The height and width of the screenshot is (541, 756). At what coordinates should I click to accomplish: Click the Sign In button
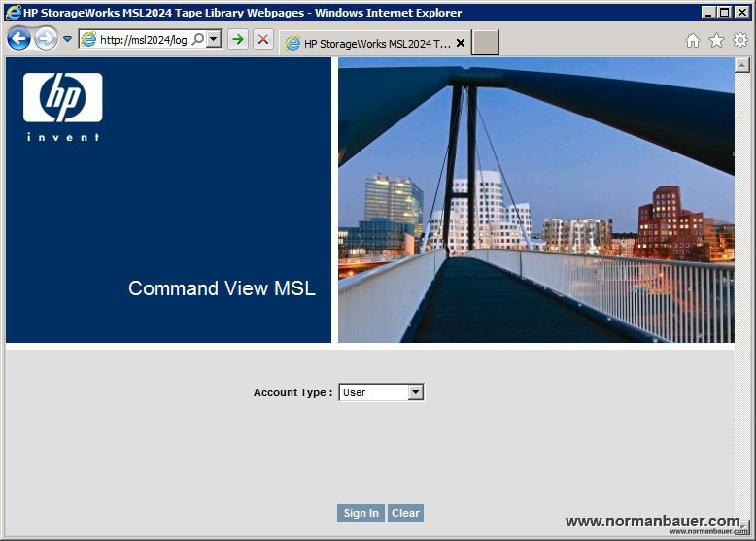tap(361, 513)
